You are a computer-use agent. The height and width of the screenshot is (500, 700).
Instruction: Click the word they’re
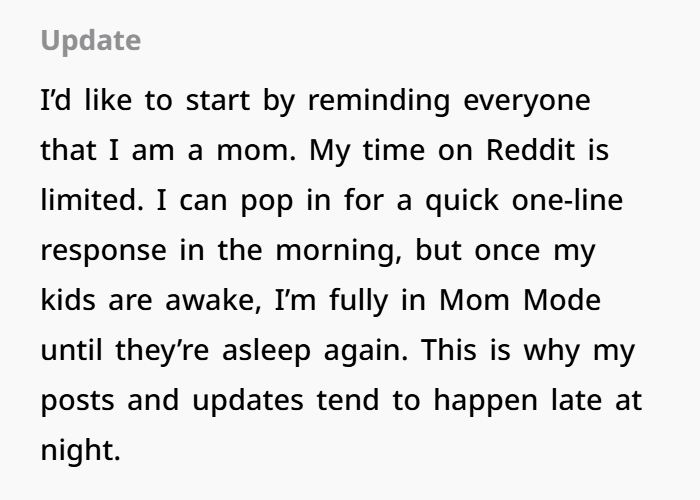162,351
